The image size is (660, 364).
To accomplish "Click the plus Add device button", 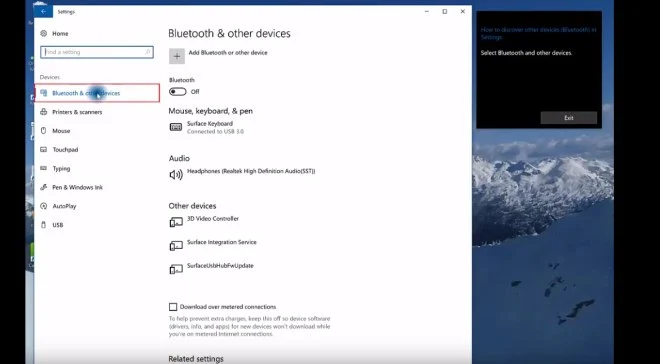I will tap(177, 56).
